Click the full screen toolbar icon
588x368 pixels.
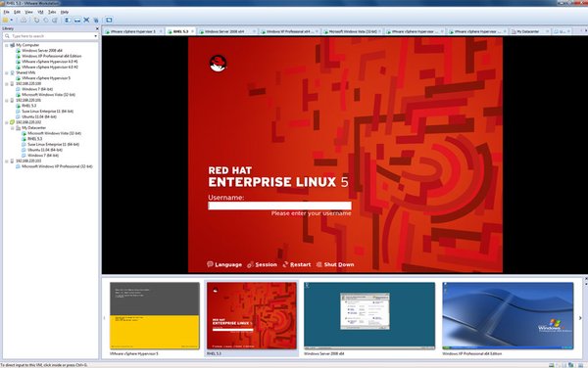click(x=86, y=20)
